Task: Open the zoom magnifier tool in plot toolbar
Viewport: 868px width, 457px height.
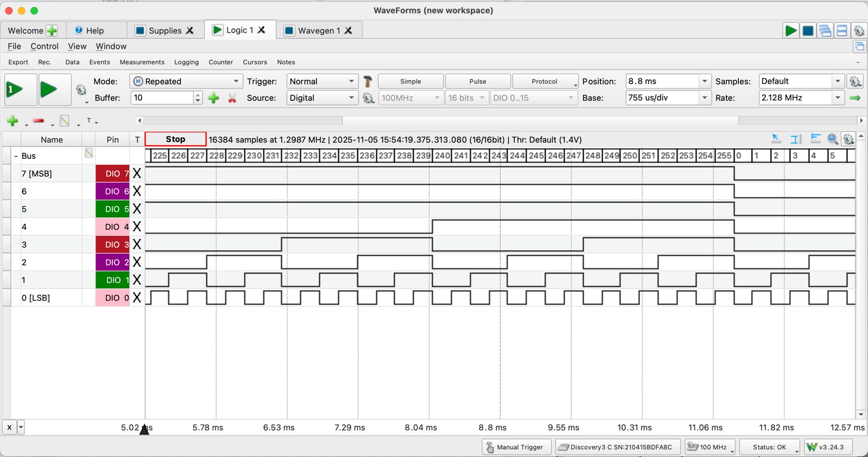Action: pos(833,139)
